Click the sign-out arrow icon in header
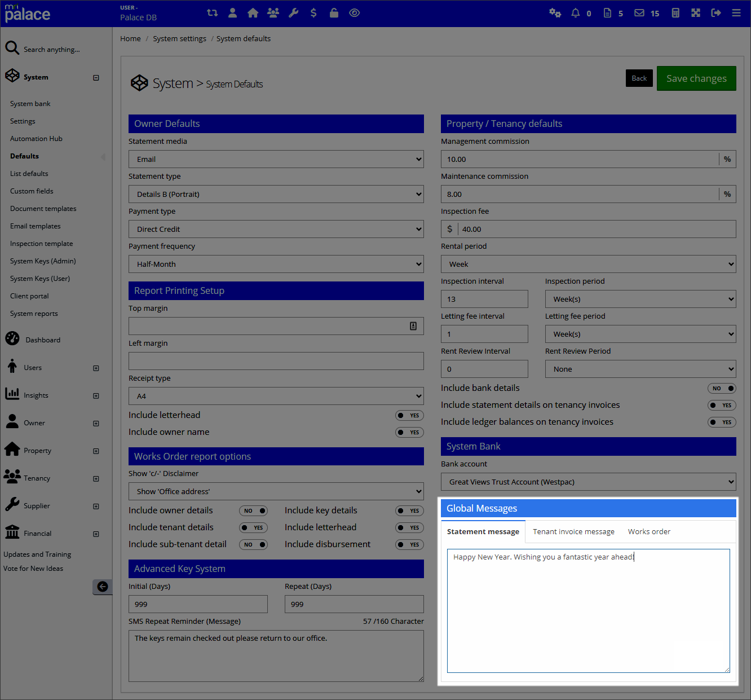Image resolution: width=751 pixels, height=700 pixels. [716, 13]
